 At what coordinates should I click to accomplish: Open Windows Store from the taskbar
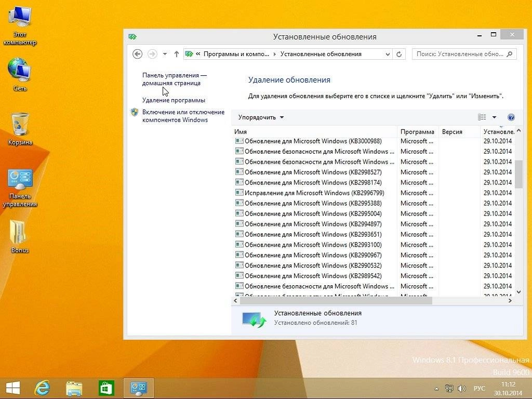tap(106, 388)
